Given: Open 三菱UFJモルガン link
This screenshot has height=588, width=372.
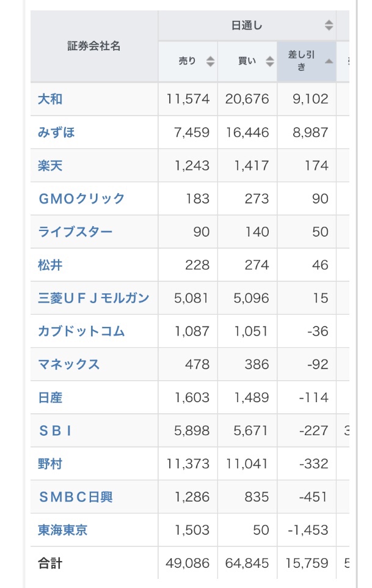Looking at the screenshot, I should pyautogui.click(x=93, y=298).
